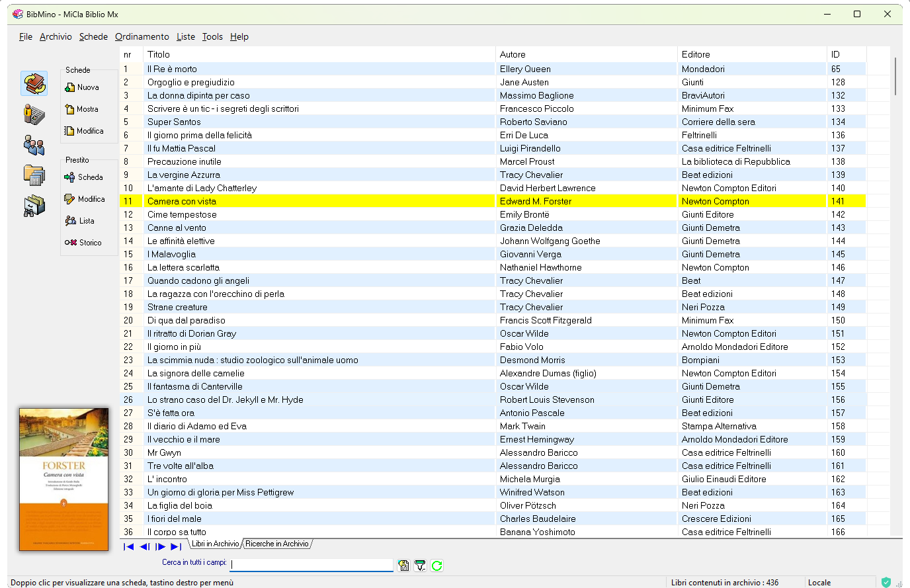The image size is (910, 588).
Task: Jump to last record with navigation arrow
Action: [x=175, y=546]
